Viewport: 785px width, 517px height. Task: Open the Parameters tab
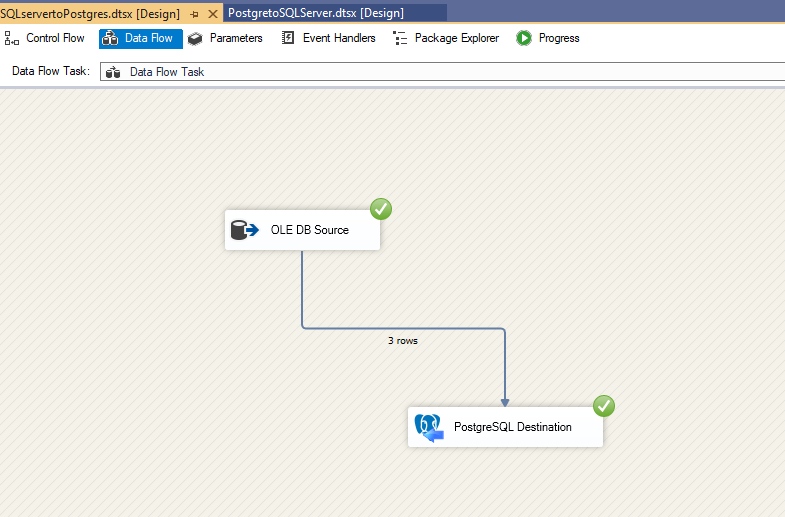coord(225,39)
